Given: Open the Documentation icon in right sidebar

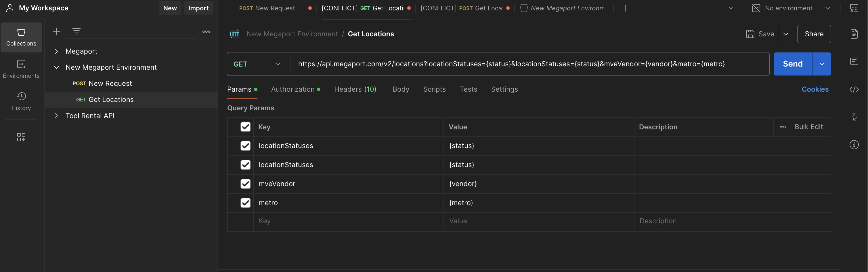Looking at the screenshot, I should tap(854, 34).
